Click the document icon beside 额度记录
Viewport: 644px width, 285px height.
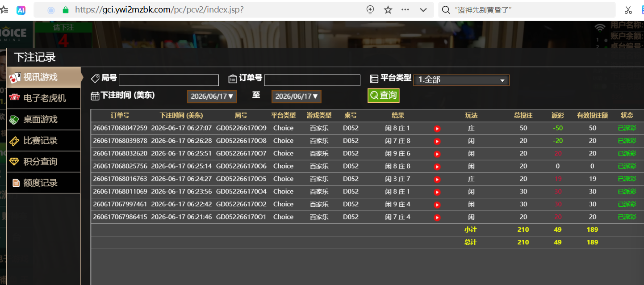click(x=16, y=183)
